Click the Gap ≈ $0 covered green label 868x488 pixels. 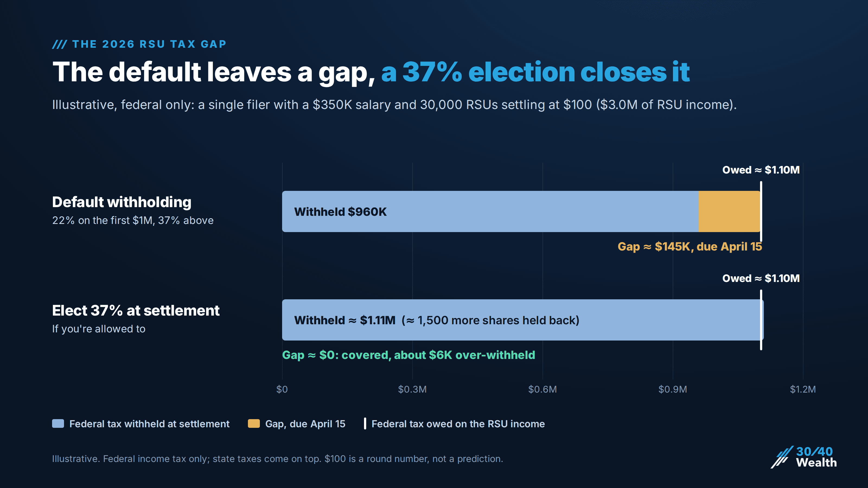tap(409, 355)
